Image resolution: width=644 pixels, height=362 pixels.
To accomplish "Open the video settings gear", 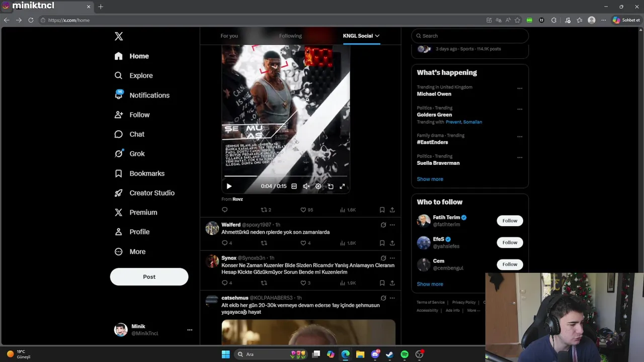I will click(318, 186).
